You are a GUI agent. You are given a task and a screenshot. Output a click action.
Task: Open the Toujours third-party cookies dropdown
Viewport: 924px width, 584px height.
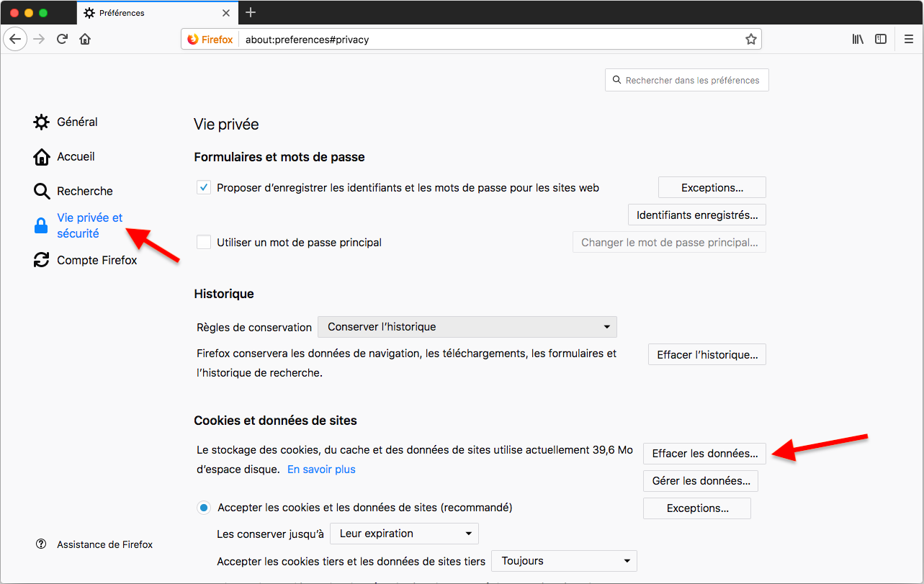click(564, 561)
